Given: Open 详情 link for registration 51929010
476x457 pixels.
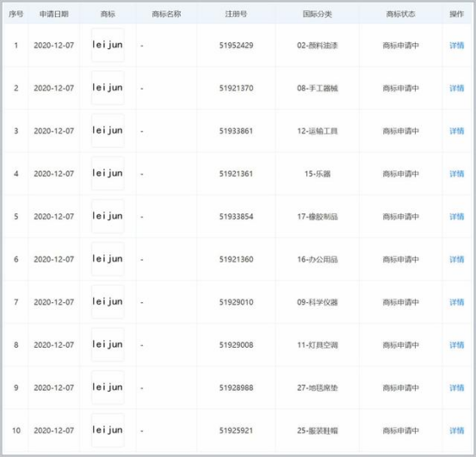Looking at the screenshot, I should click(456, 302).
